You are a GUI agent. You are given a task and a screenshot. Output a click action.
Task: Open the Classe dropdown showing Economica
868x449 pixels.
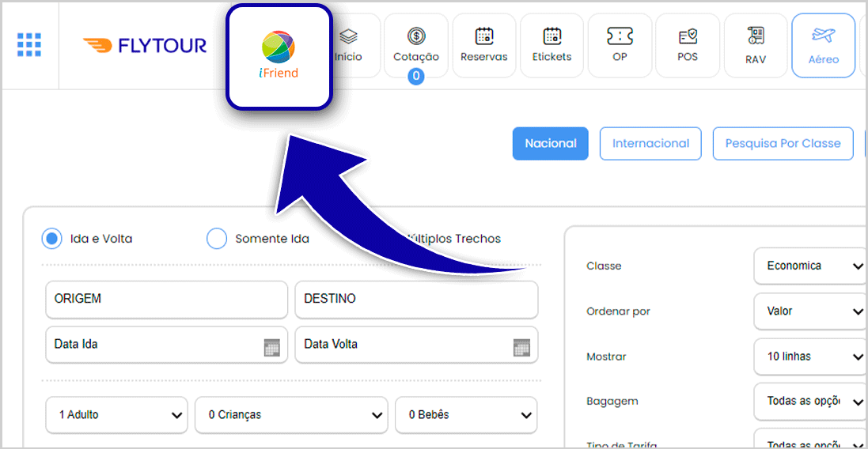[810, 266]
